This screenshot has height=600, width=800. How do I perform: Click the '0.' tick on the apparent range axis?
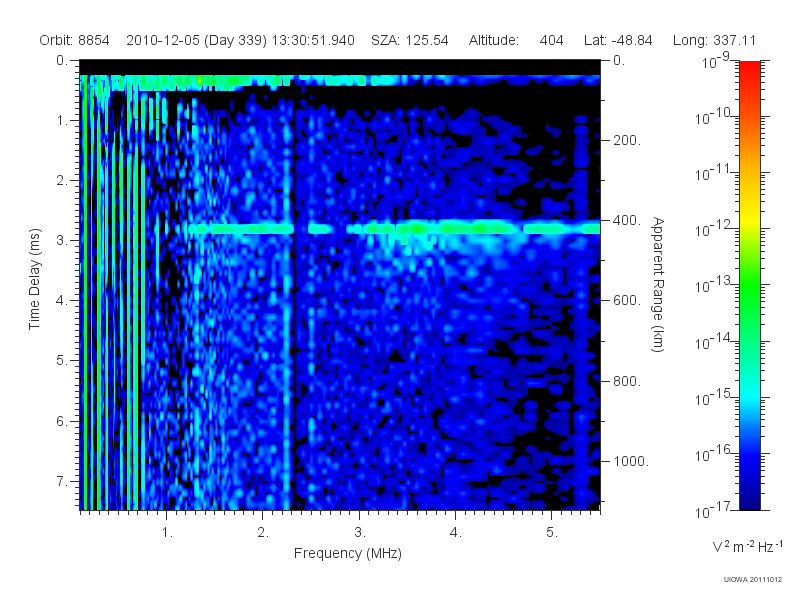point(619,61)
